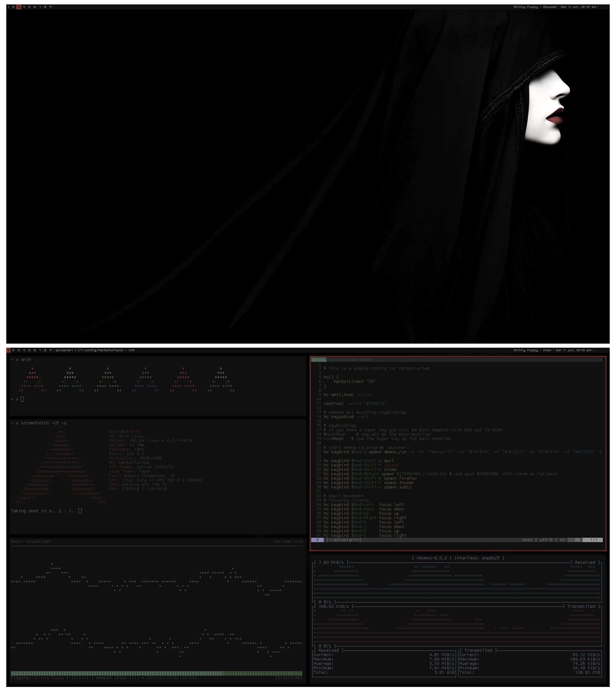The height and width of the screenshot is (691, 616).
Task: Click Received 'Current: 4.01 MiB/s' stat
Action: [x=384, y=655]
